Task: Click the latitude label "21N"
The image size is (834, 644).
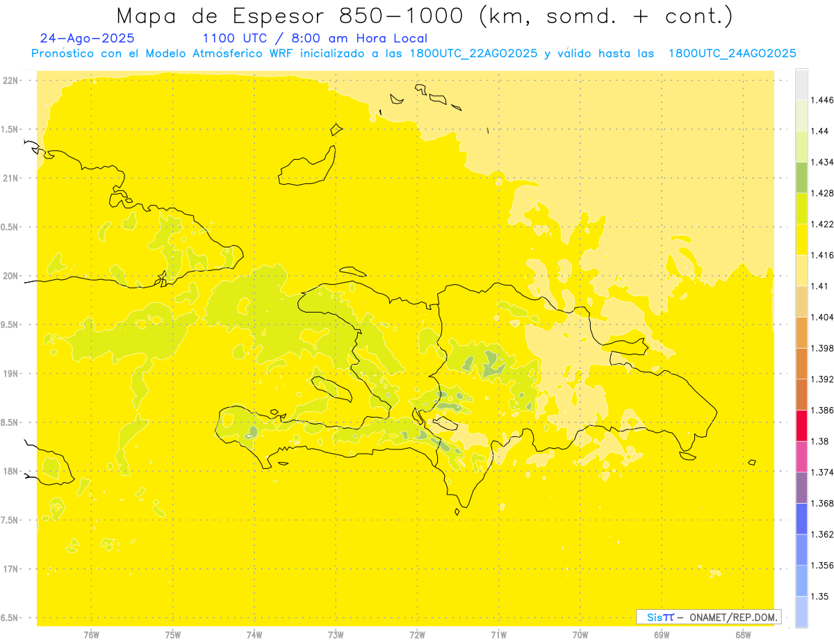Action: pyautogui.click(x=10, y=179)
